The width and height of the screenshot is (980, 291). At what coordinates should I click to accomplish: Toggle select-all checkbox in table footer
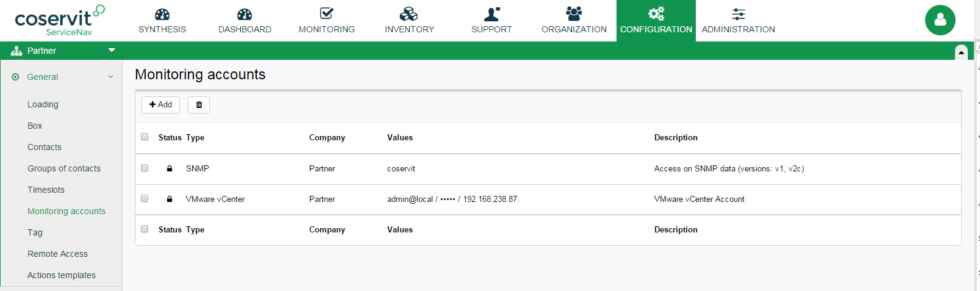145,229
